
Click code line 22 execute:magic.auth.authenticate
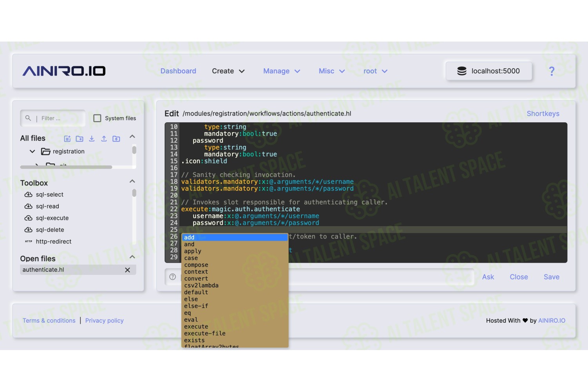[240, 209]
